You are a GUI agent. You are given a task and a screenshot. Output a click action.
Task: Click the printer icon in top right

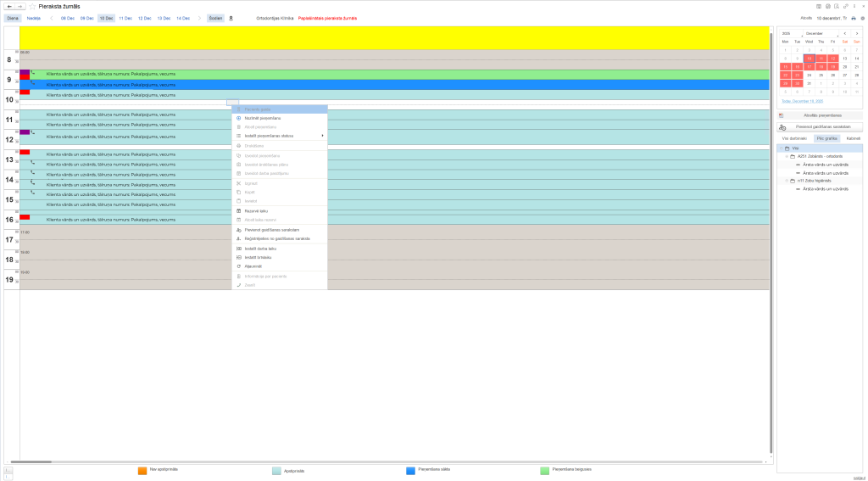point(854,18)
